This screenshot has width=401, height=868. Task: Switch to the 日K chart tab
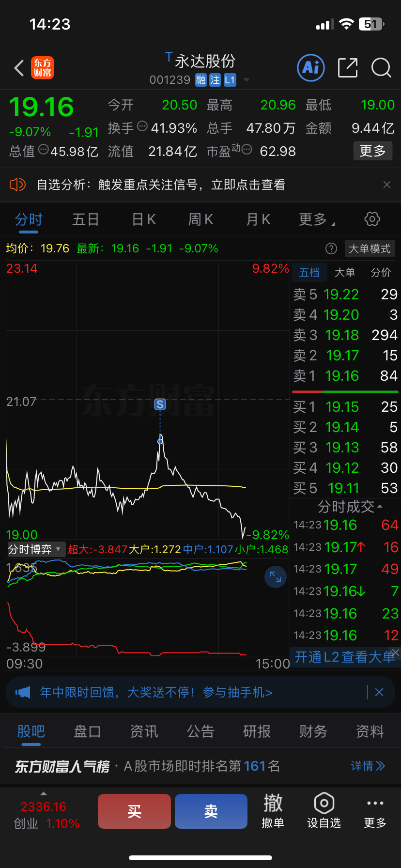point(144,219)
